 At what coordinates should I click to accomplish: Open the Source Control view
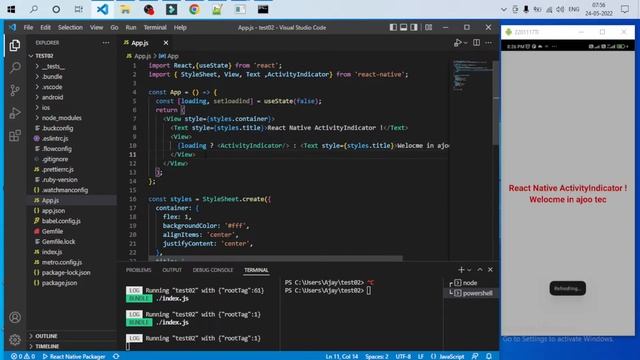(x=15, y=90)
